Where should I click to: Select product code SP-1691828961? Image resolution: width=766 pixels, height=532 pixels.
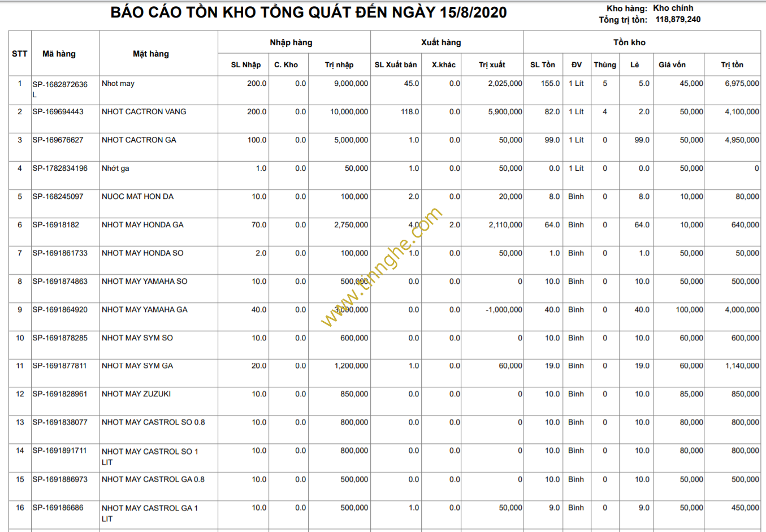tap(60, 394)
